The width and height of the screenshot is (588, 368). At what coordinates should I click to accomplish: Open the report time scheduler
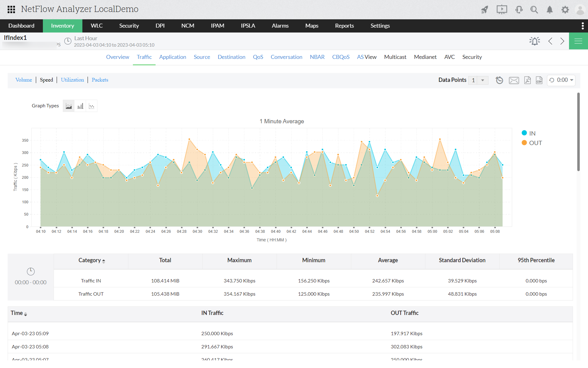coord(499,80)
